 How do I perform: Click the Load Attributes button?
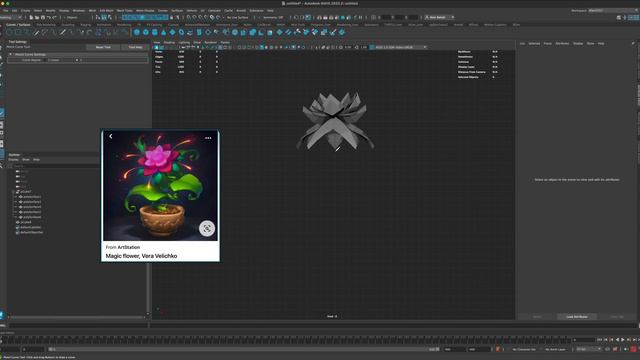577,317
